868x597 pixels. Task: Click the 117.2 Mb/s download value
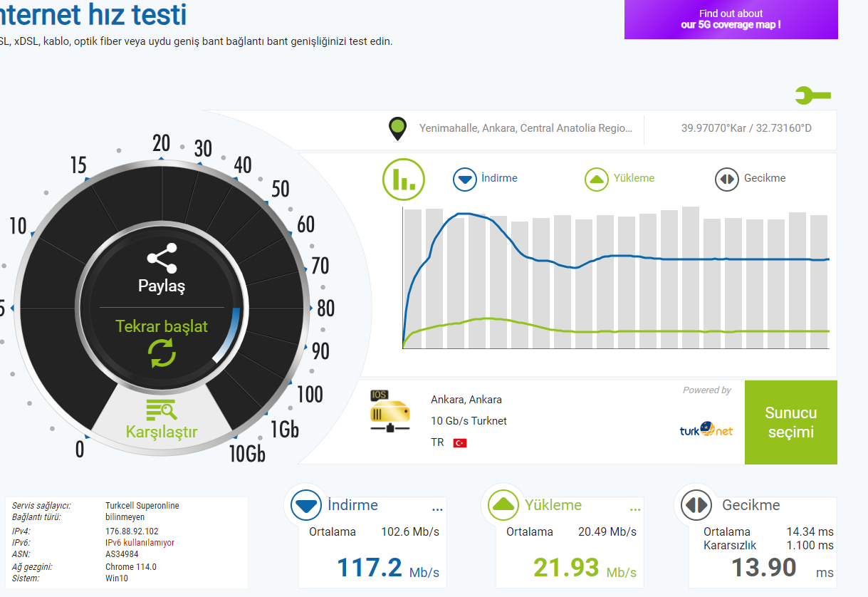[x=388, y=568]
